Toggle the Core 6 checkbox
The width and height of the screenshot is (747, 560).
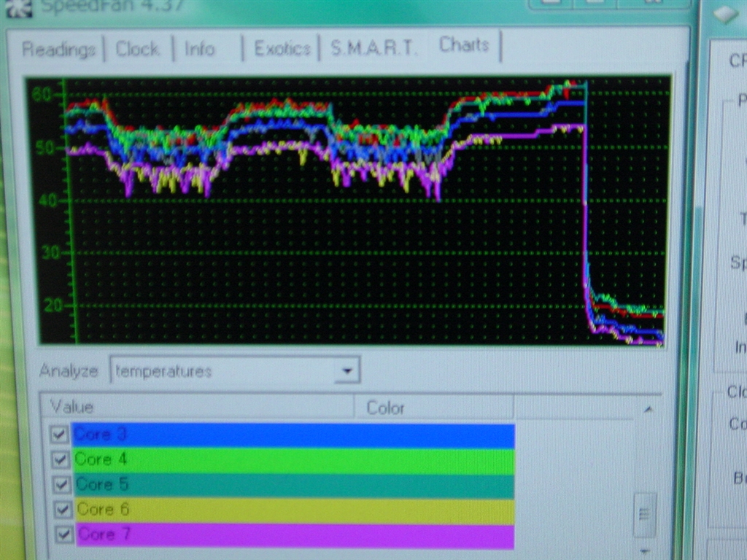click(x=62, y=510)
